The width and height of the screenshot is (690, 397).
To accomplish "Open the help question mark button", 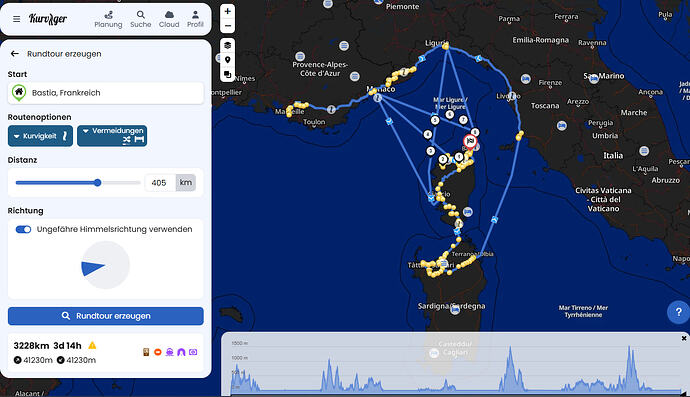I will (x=678, y=312).
